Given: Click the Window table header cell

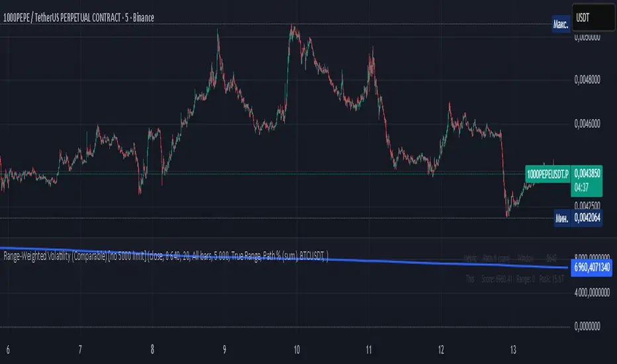Looking at the screenshot, I should tap(526, 259).
